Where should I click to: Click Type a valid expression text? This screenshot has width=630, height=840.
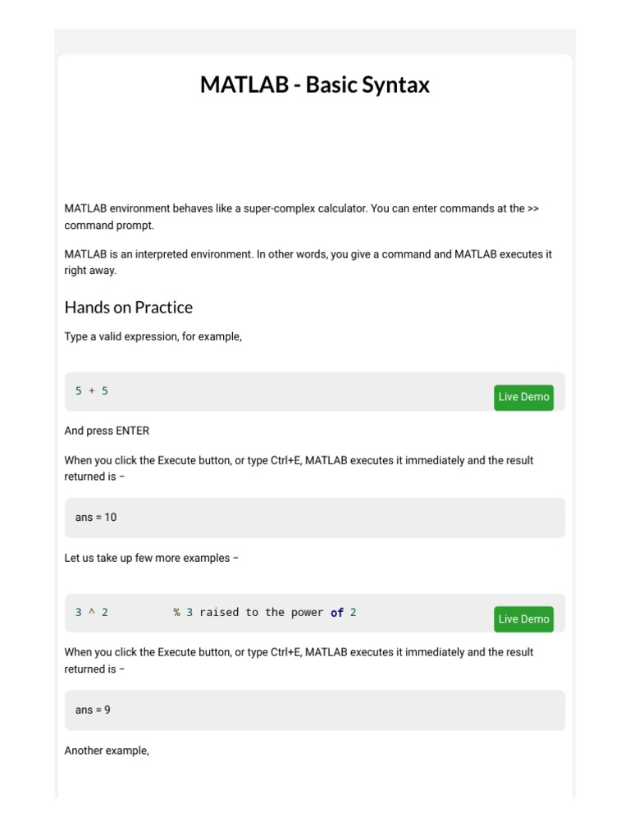[153, 336]
